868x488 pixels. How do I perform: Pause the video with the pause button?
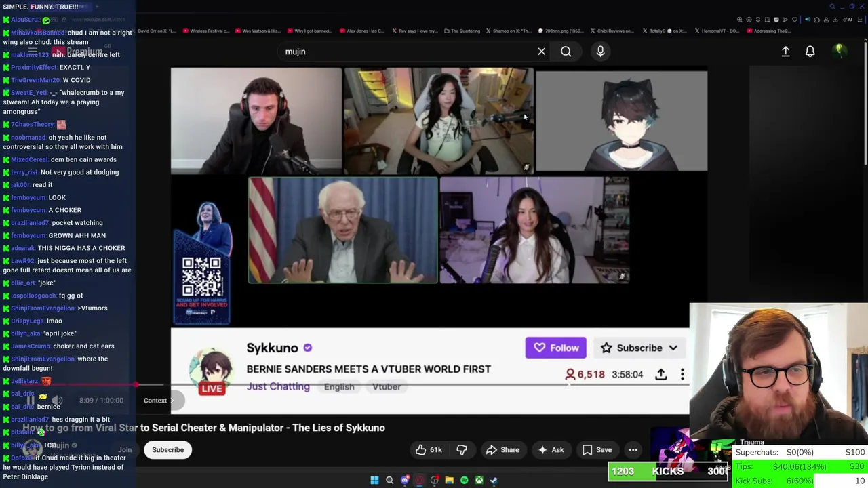pyautogui.click(x=31, y=401)
